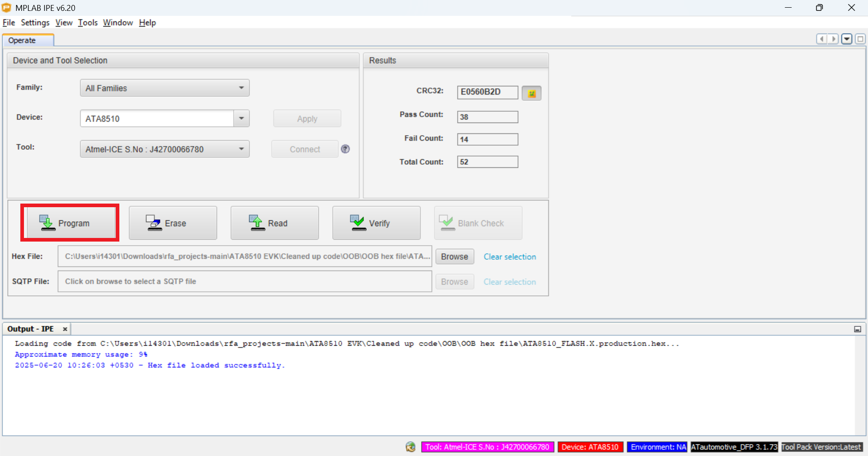
Task: Open the tab list dropdown arrow
Action: coord(847,39)
